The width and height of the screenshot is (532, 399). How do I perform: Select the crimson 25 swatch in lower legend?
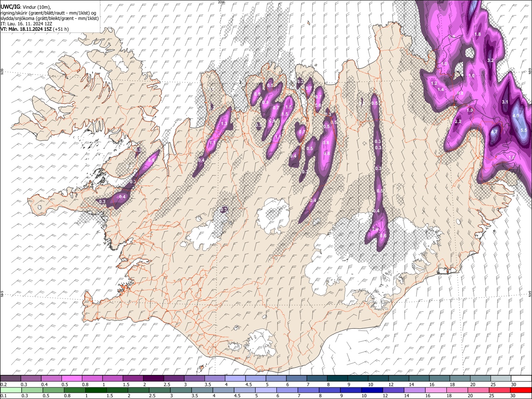click(x=499, y=390)
